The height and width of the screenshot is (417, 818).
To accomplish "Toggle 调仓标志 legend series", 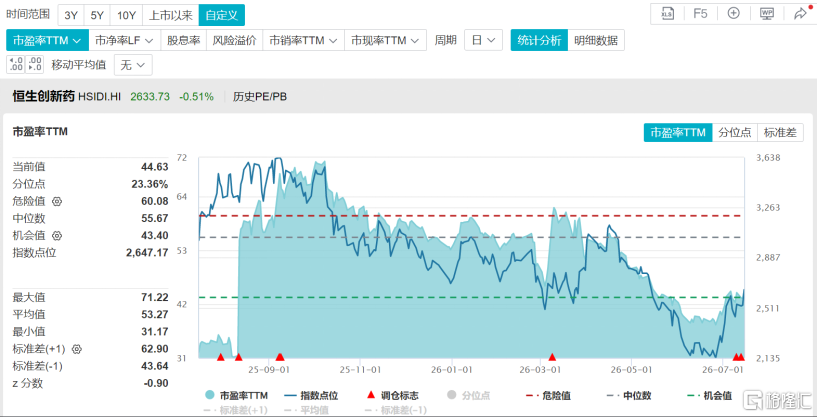I will 392,396.
